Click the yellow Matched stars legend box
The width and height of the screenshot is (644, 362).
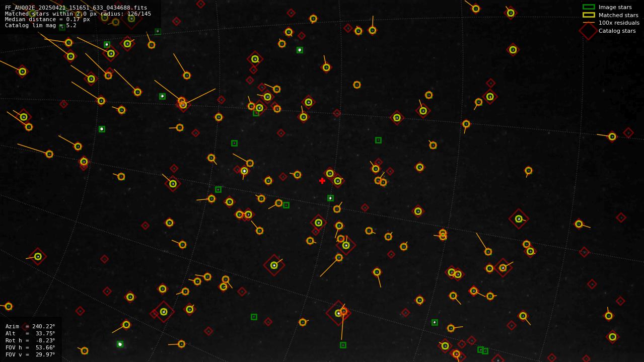pos(589,15)
